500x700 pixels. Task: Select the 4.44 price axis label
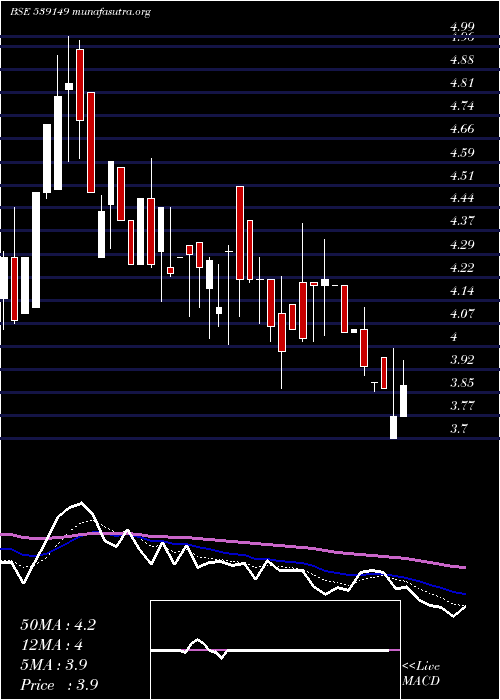pyautogui.click(x=462, y=198)
